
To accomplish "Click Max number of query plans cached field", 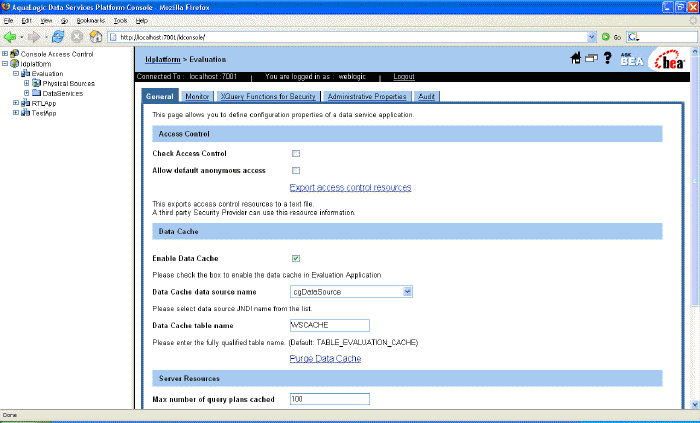I will click(x=329, y=399).
